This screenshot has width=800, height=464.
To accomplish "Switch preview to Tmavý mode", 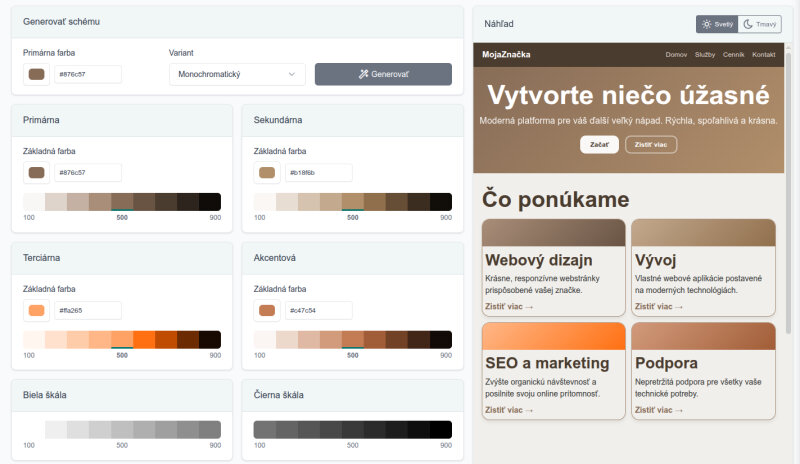I will pos(760,24).
